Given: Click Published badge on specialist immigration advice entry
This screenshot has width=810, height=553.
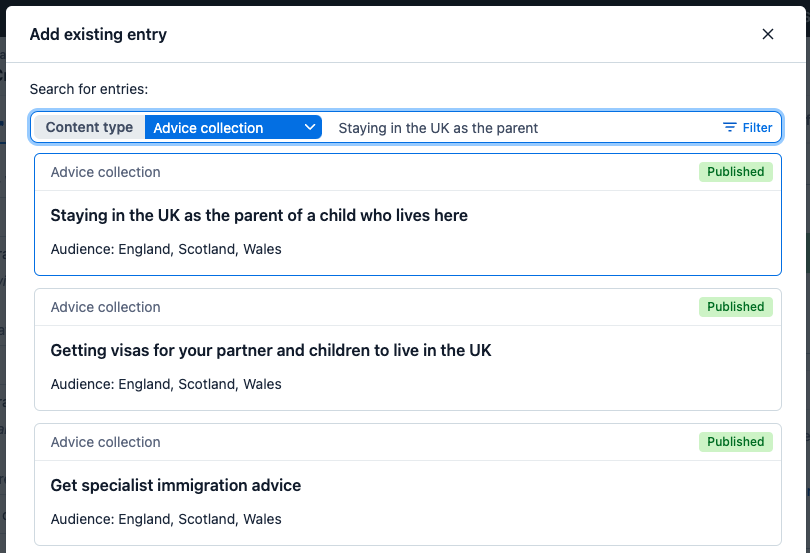Looking at the screenshot, I should point(735,442).
